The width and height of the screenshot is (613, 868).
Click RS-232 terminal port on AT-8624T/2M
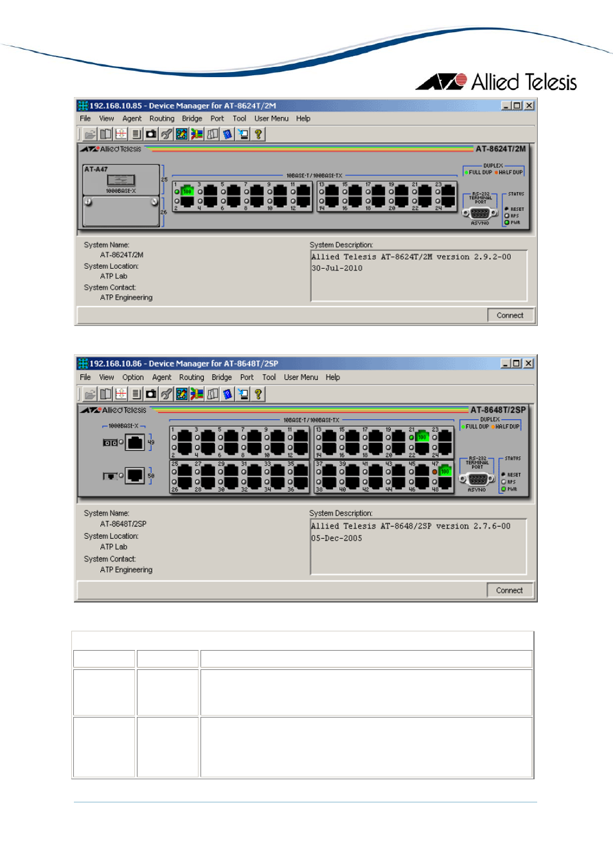click(x=480, y=213)
